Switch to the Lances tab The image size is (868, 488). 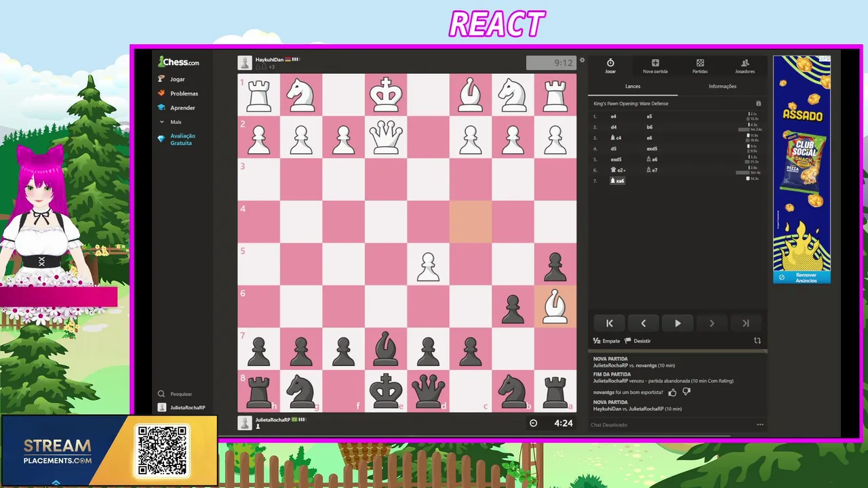633,86
